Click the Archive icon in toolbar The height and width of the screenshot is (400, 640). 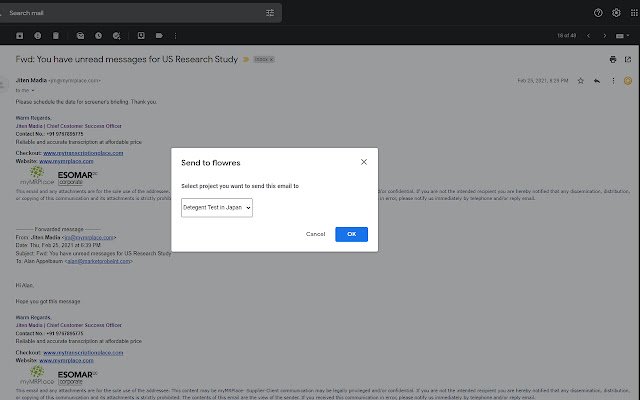[x=20, y=36]
